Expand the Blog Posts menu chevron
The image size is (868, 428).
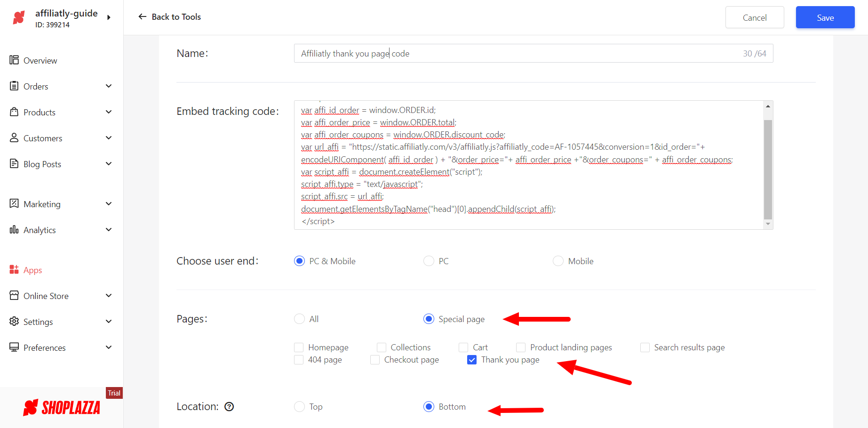tap(109, 164)
